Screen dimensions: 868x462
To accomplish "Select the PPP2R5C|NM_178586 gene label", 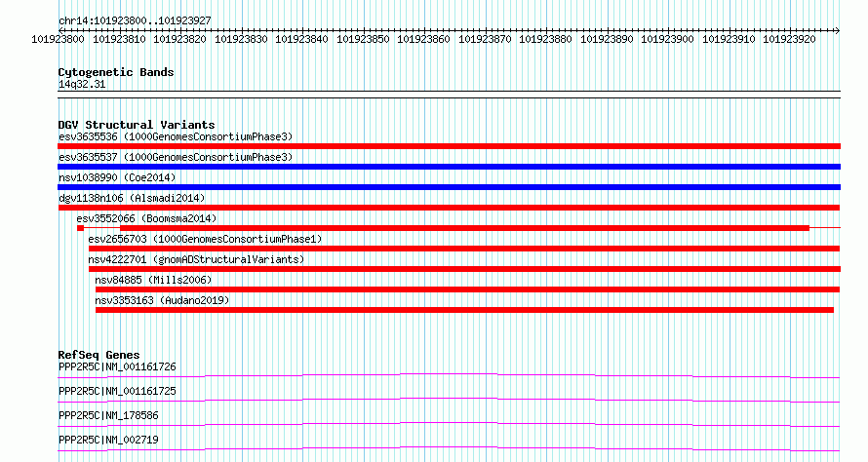I will [108, 415].
